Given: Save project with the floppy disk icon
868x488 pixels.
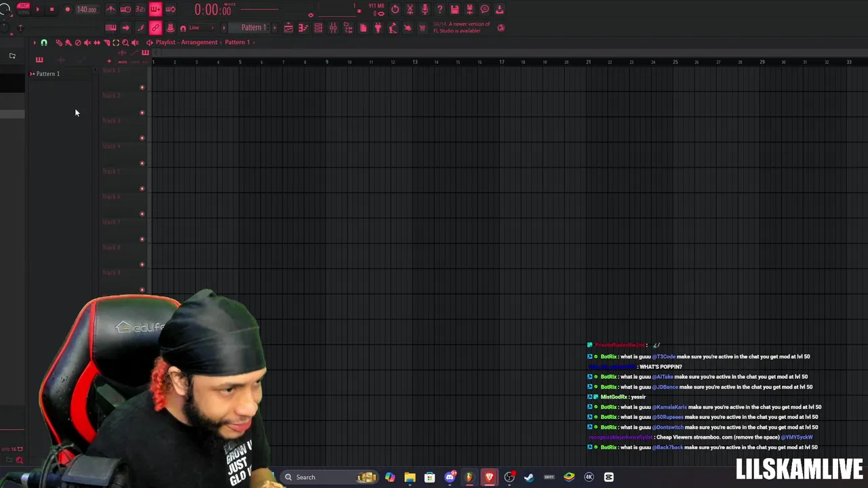Looking at the screenshot, I should (x=454, y=9).
